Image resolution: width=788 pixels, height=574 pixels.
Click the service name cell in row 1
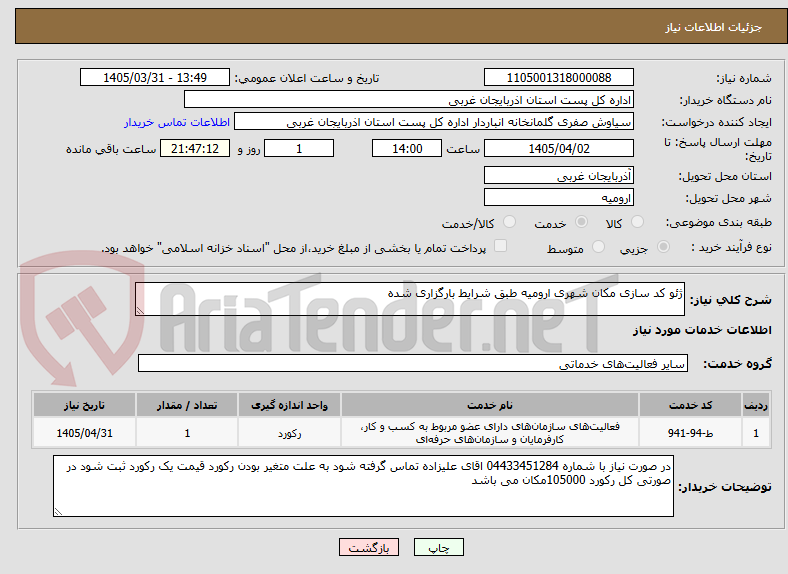click(489, 433)
